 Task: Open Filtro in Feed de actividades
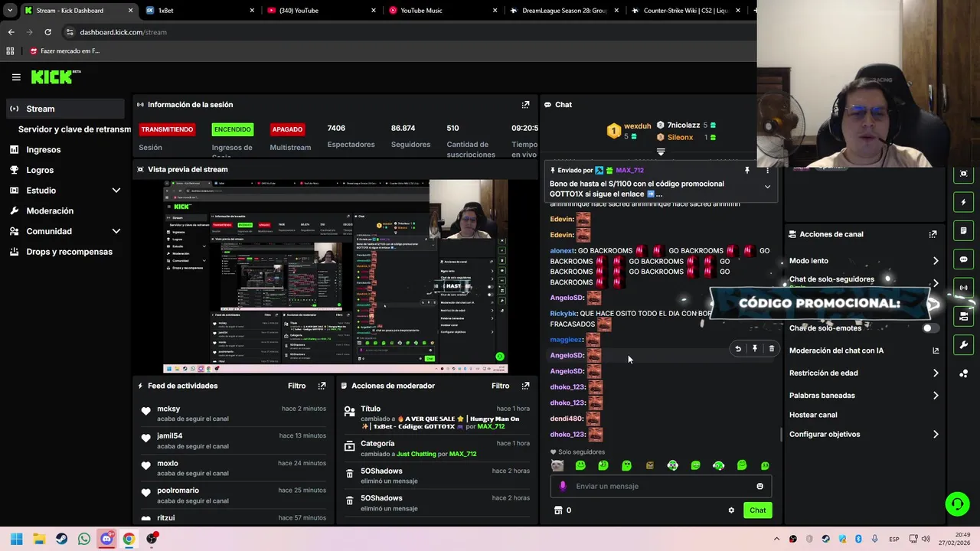point(296,386)
